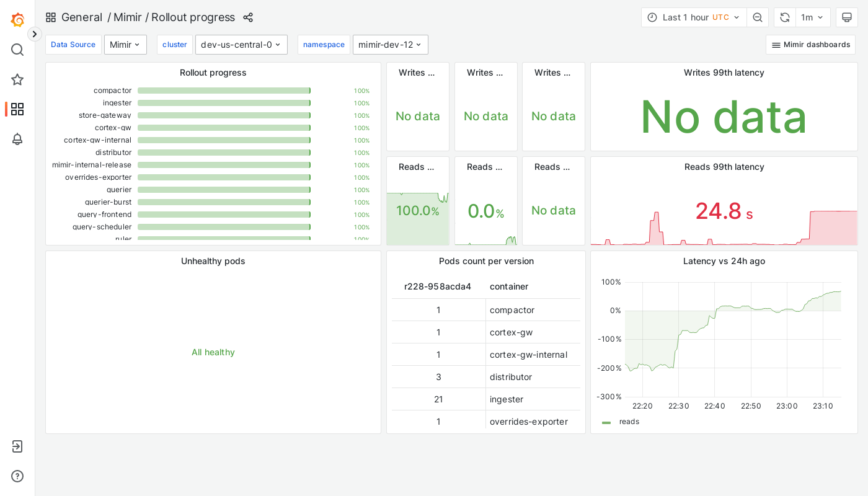This screenshot has height=496, width=868.
Task: Change the 1m refresh interval
Action: (x=813, y=17)
